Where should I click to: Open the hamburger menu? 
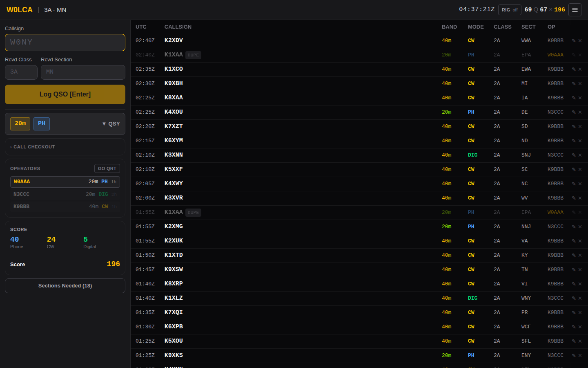pos(575,10)
